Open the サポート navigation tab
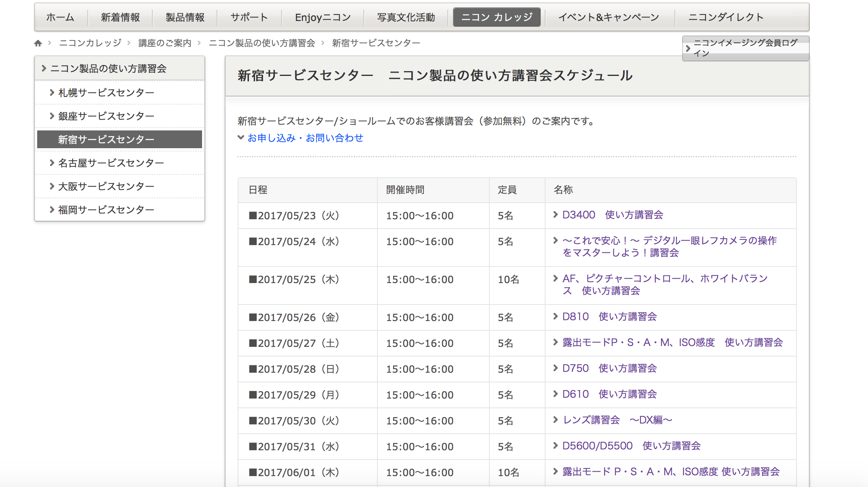868x487 pixels. point(249,17)
